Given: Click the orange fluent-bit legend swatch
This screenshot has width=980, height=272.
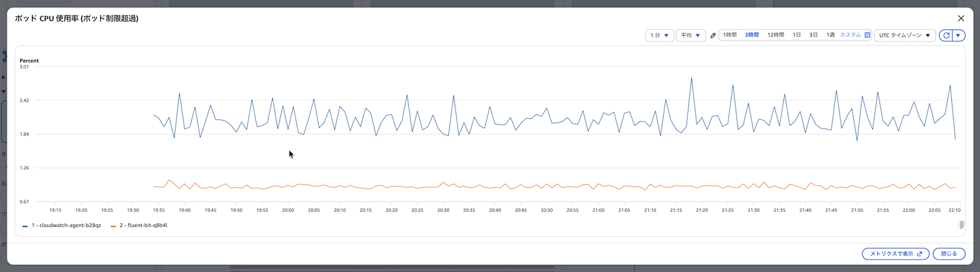Looking at the screenshot, I should pyautogui.click(x=113, y=226).
